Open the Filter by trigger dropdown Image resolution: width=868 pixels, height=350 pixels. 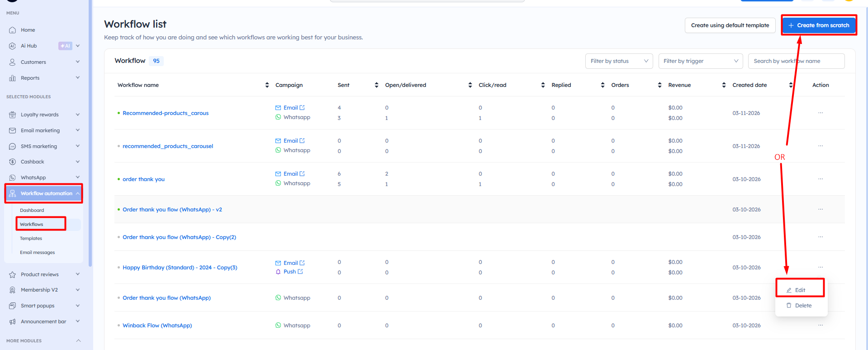pos(700,61)
